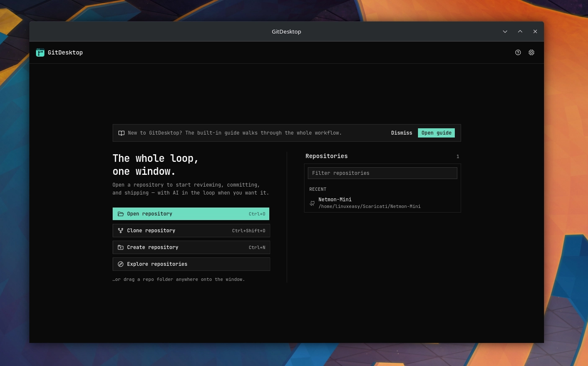Image resolution: width=588 pixels, height=366 pixels.
Task: Click the /home/linuxeasy/Scaricati/Netmon-Mini path
Action: [369, 206]
